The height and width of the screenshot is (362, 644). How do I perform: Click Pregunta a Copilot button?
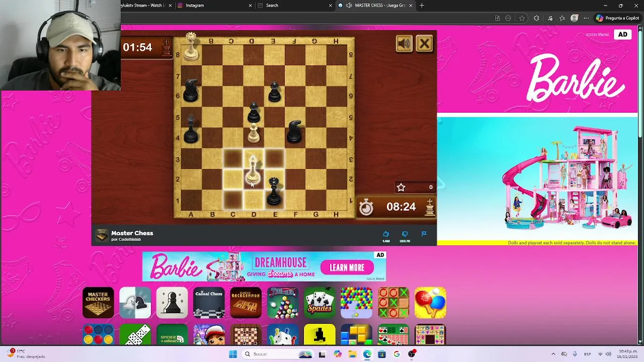pos(617,18)
